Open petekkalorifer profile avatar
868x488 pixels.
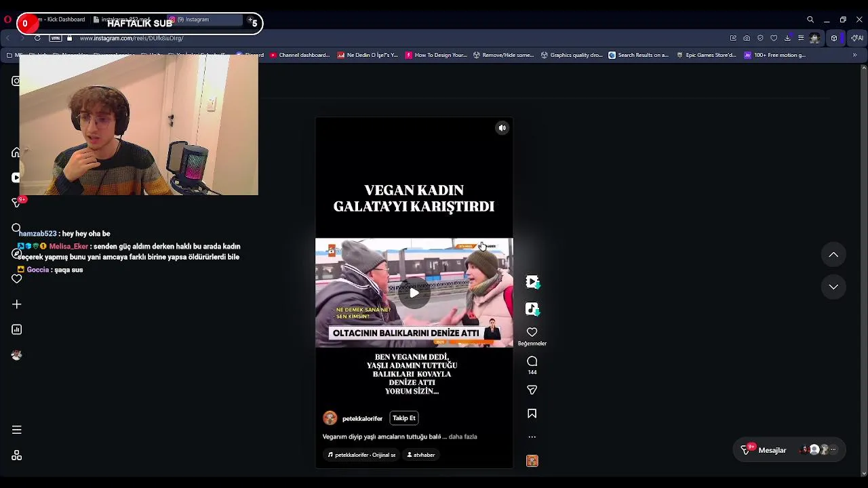click(x=330, y=418)
